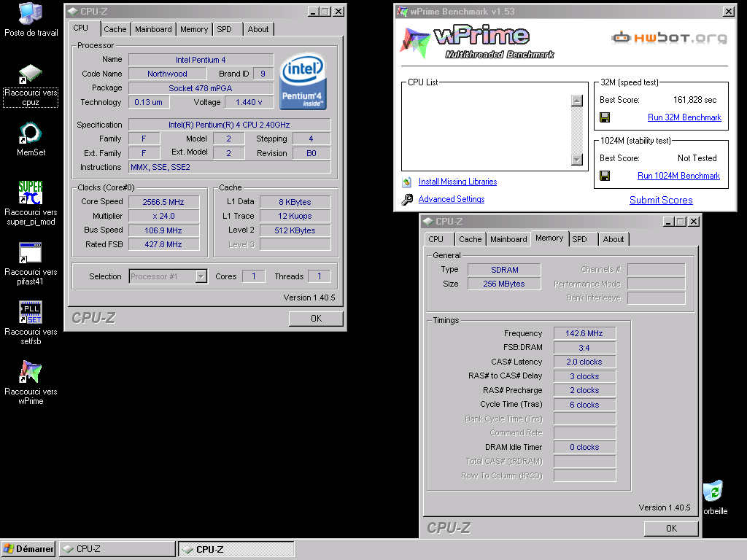Switch to second CPU-Z taskbar button
The width and height of the screenshot is (747, 560).
coord(236,549)
